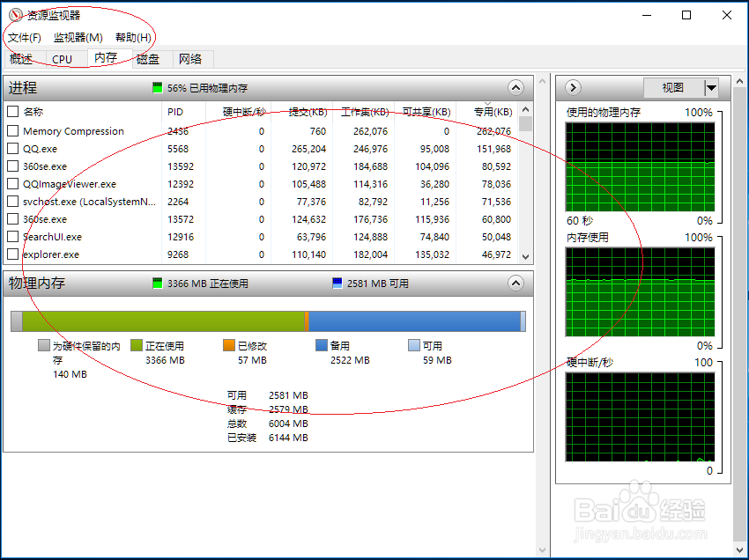Collapse the right charts pane arrow
This screenshot has height=560, width=749.
tap(572, 87)
